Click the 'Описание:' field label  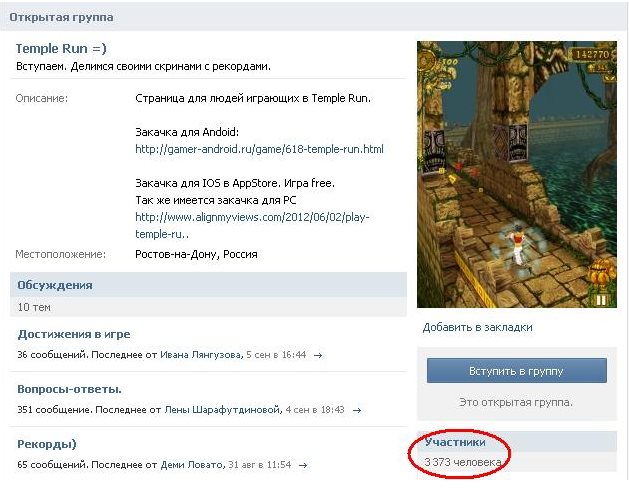[42, 98]
